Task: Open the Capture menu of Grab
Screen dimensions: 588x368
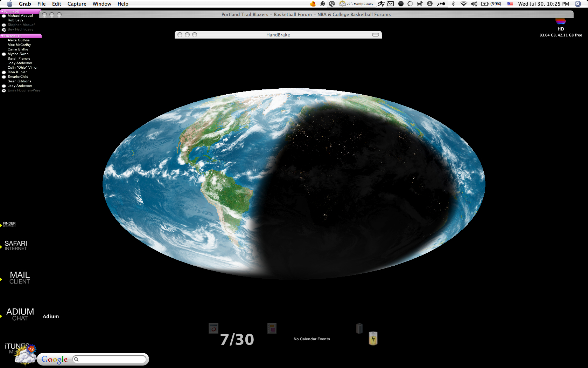Action: [77, 4]
